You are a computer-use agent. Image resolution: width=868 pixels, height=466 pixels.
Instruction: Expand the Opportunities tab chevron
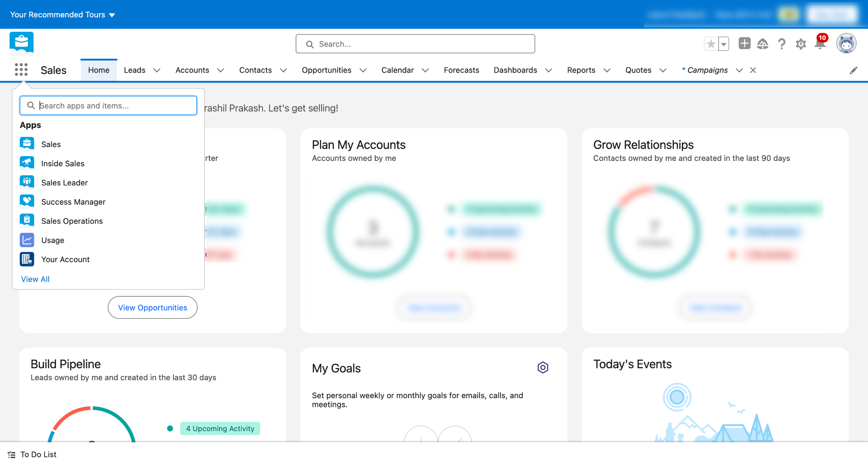pyautogui.click(x=363, y=70)
